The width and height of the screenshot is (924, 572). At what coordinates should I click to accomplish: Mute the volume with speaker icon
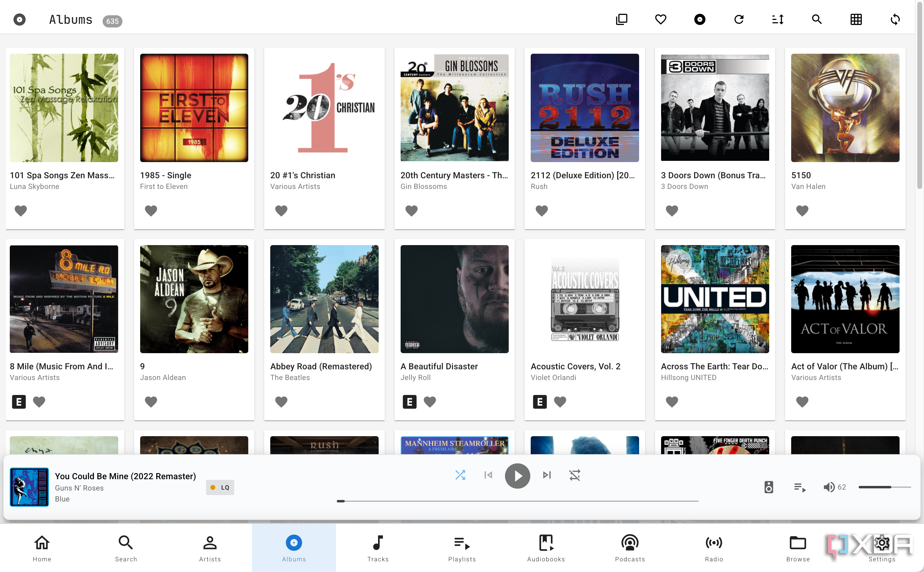829,487
